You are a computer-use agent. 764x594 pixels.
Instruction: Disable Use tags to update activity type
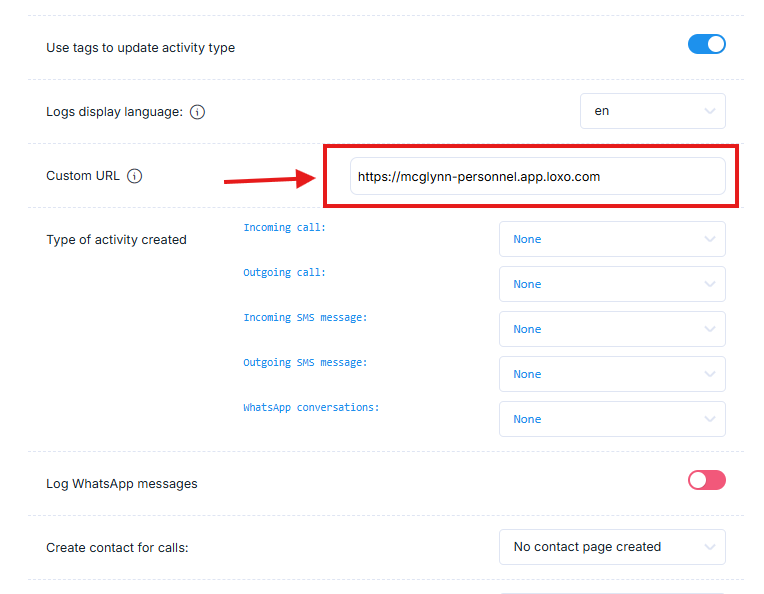click(706, 44)
